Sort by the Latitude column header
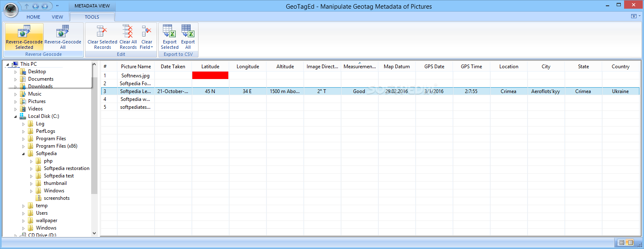This screenshot has height=249, width=644. 211,67
